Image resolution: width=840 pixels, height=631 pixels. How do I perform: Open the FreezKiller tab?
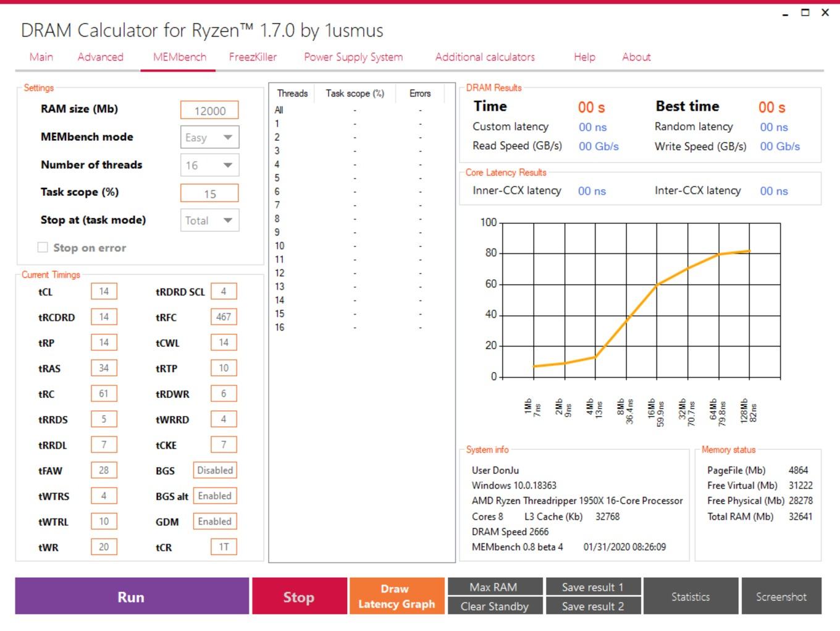click(253, 57)
